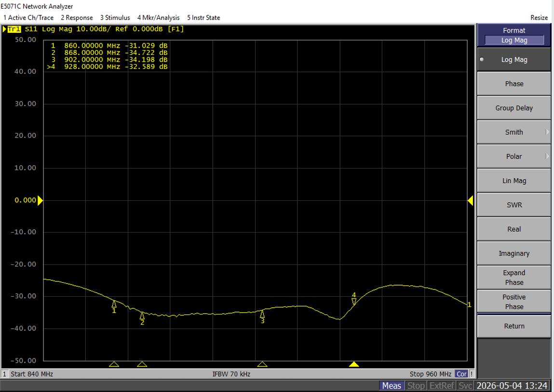Click the -50.00 scale label
Screen dimensions: 554x392
point(23,361)
